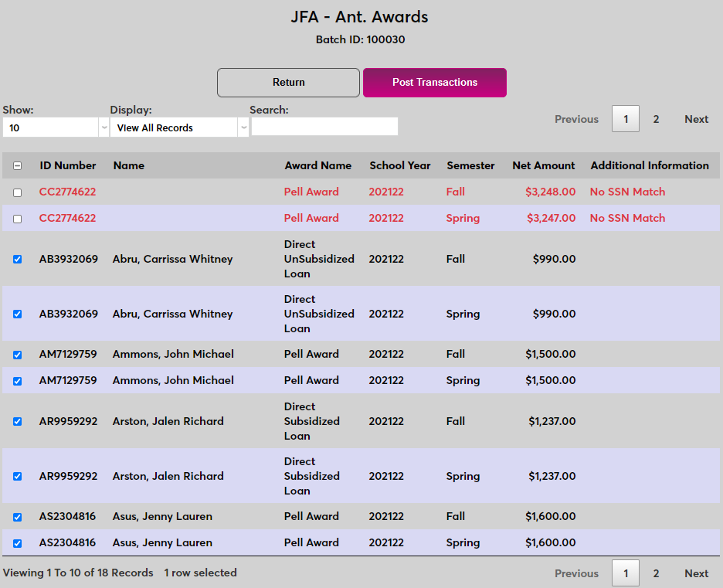Click the Return button

[288, 82]
